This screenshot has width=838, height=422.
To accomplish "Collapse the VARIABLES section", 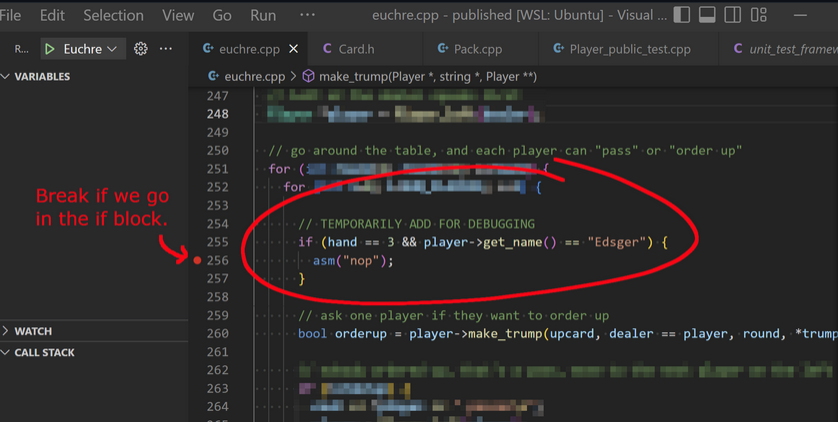I will coord(7,77).
